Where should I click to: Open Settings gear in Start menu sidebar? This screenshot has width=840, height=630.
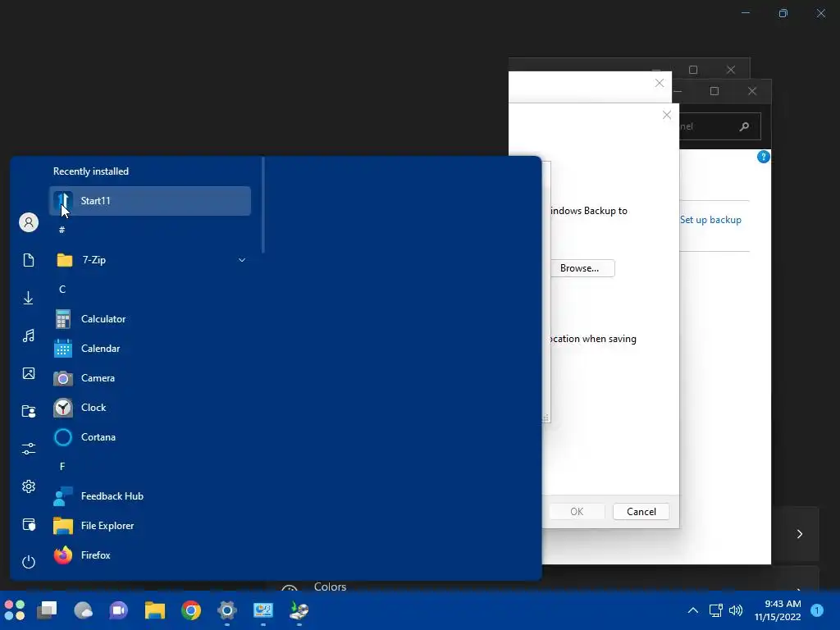(x=29, y=486)
